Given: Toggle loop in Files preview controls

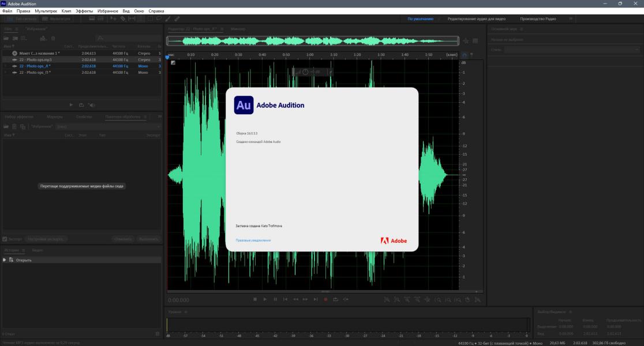Looking at the screenshot, I should point(81,105).
